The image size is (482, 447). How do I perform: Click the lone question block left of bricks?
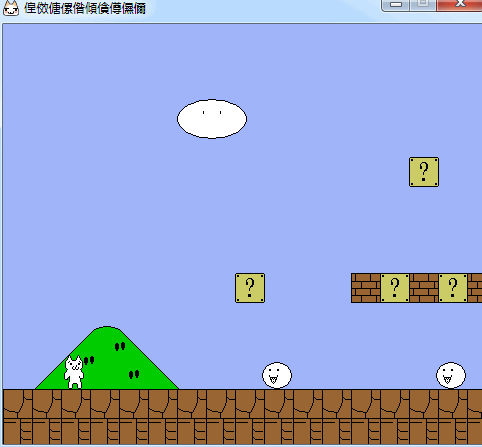point(250,288)
